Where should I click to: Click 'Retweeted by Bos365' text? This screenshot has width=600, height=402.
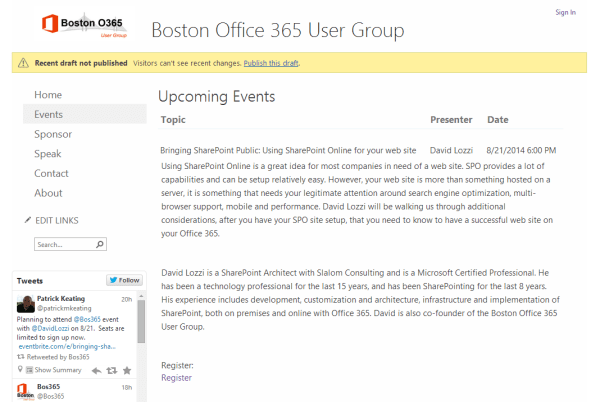[x=58, y=357]
